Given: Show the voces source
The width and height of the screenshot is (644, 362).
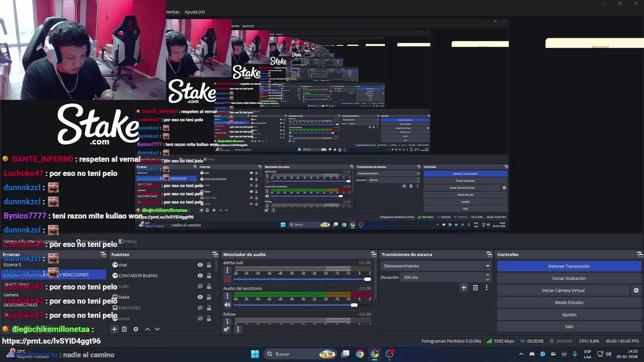Looking at the screenshot, I should click(x=200, y=318).
